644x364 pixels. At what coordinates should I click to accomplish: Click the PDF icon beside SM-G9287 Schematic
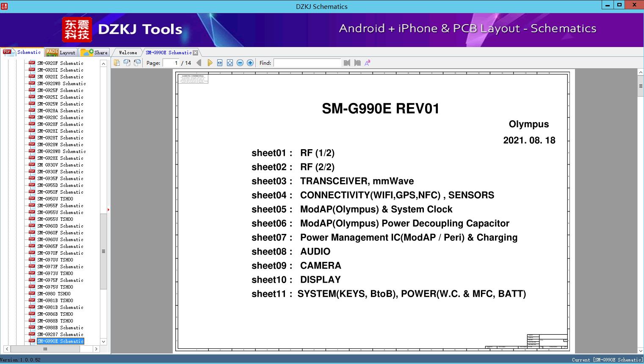click(x=32, y=334)
